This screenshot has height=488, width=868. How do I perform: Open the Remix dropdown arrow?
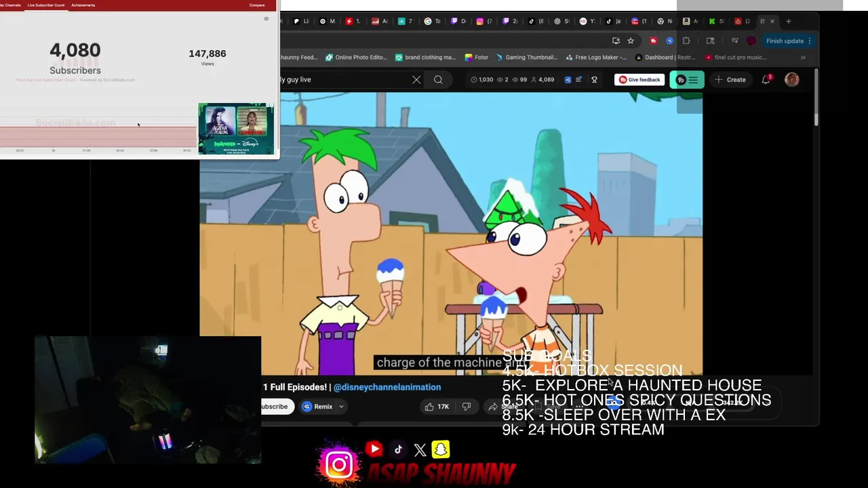[341, 407]
